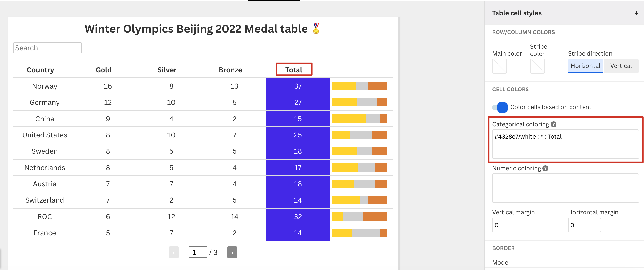Click the previous page arrow button
644x270 pixels.
[174, 252]
